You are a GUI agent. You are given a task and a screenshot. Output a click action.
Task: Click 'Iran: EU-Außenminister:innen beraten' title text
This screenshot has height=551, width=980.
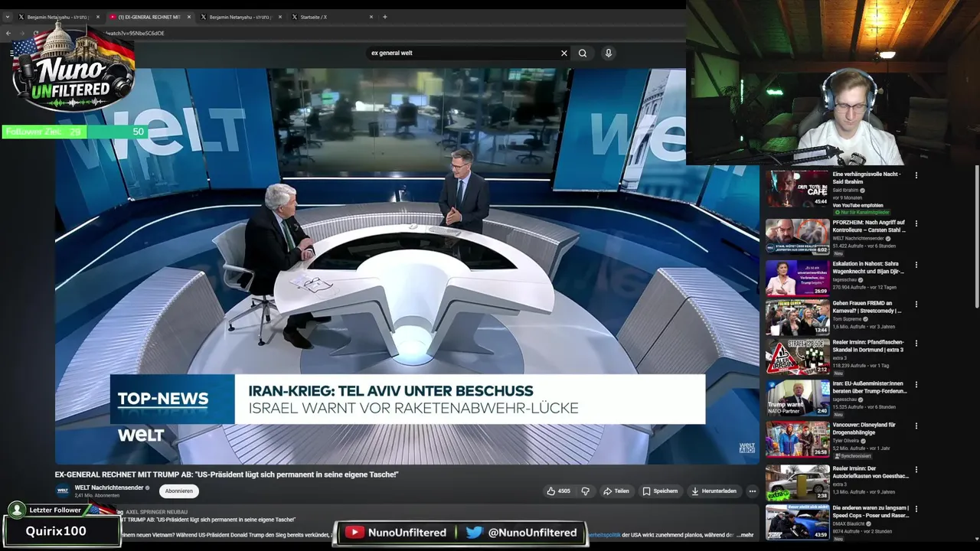click(870, 387)
